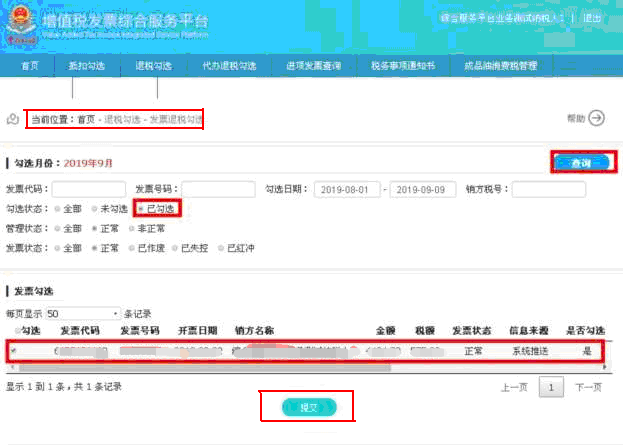Click the 开票日期 column header
623x446 pixels.
(x=197, y=330)
